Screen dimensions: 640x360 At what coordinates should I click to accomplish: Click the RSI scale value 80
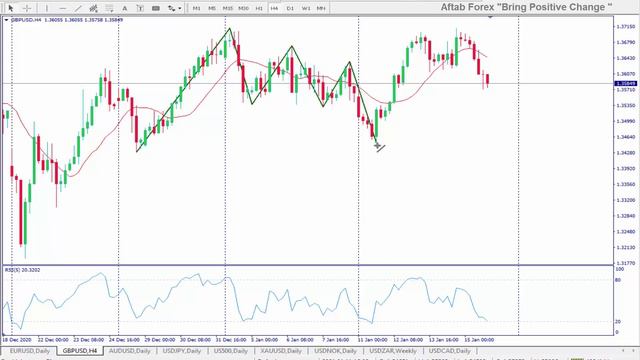click(x=618, y=280)
